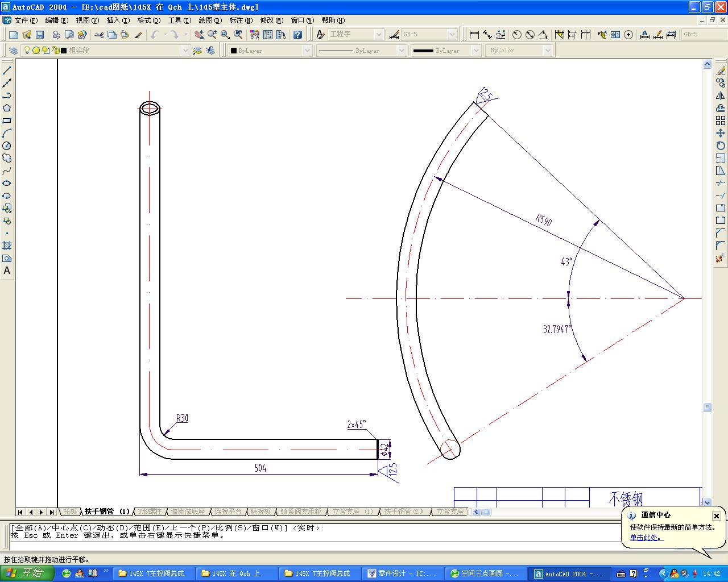Open the 修改(M) menu

pos(272,20)
